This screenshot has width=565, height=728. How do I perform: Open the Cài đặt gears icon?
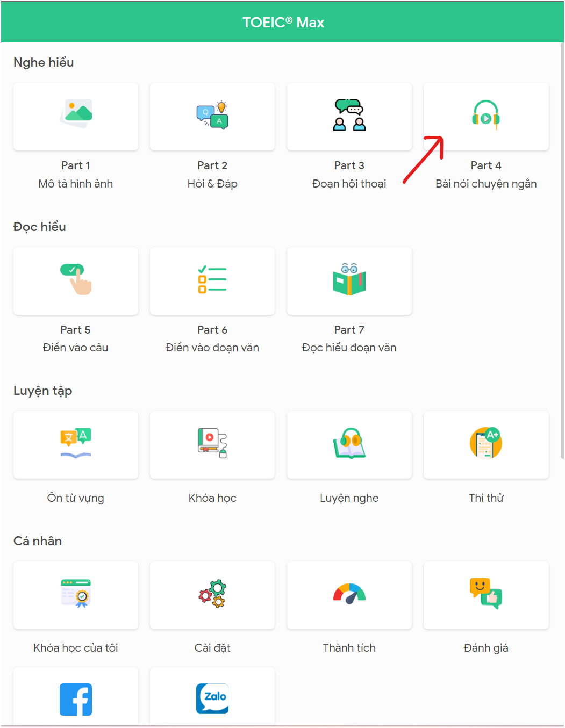pyautogui.click(x=212, y=594)
